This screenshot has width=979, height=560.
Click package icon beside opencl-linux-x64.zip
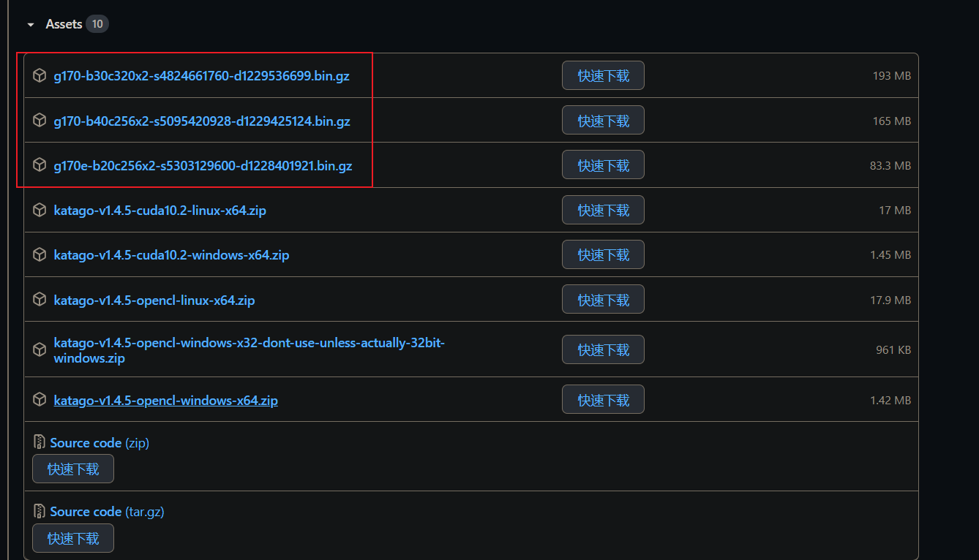(x=40, y=300)
